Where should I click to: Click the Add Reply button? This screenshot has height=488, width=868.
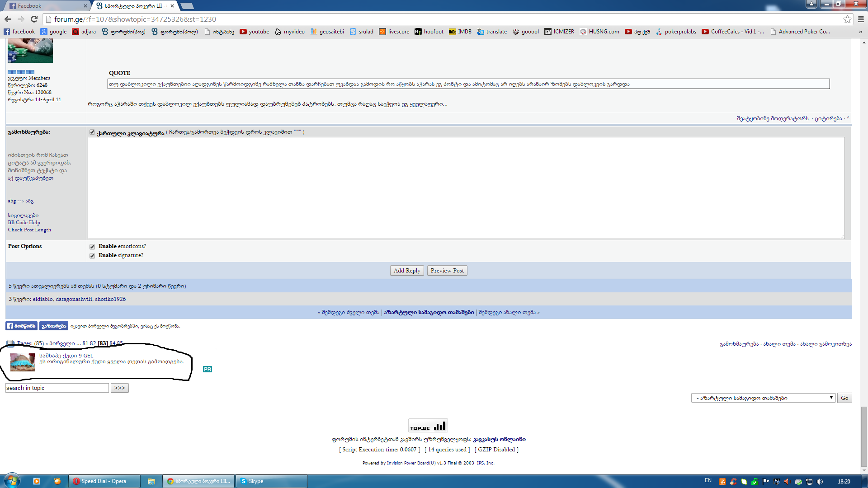[x=407, y=271]
